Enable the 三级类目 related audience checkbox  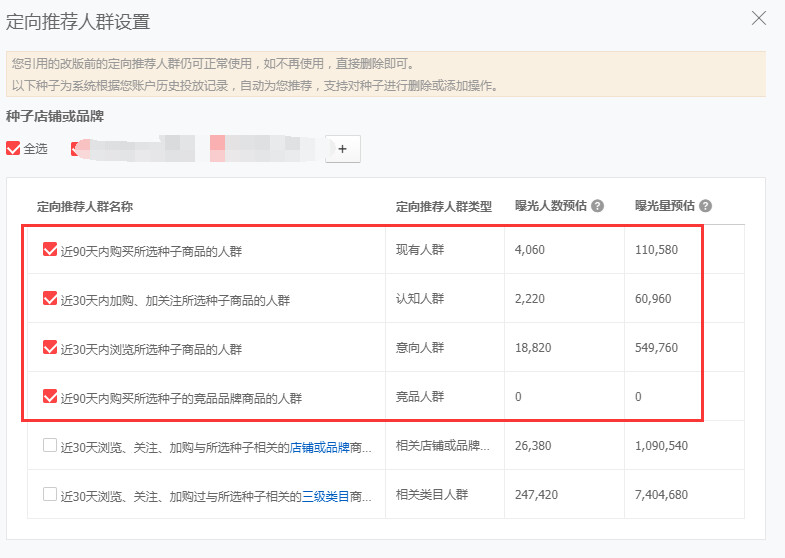point(50,494)
